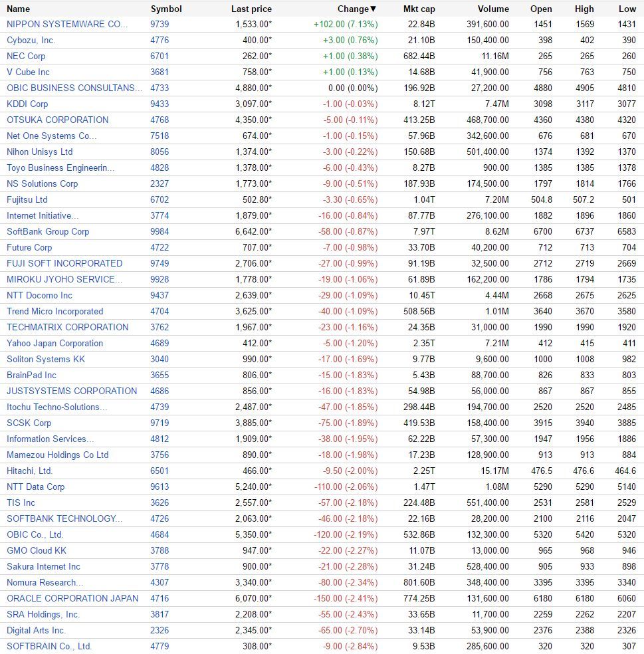Open the Cybozu, Inc. company link
Viewport: 644px width, 654px height.
(31, 40)
